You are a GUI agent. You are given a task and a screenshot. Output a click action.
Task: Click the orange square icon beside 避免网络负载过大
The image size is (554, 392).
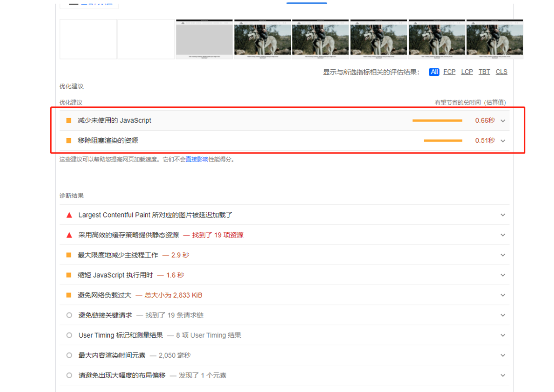tap(69, 295)
